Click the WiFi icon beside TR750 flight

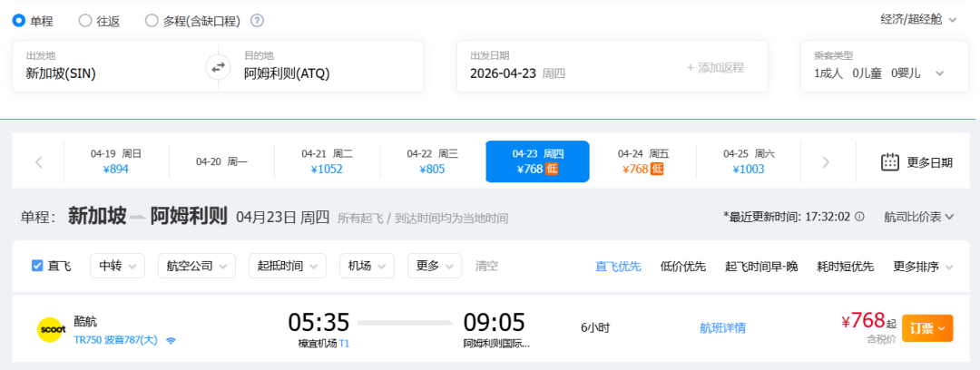click(171, 341)
